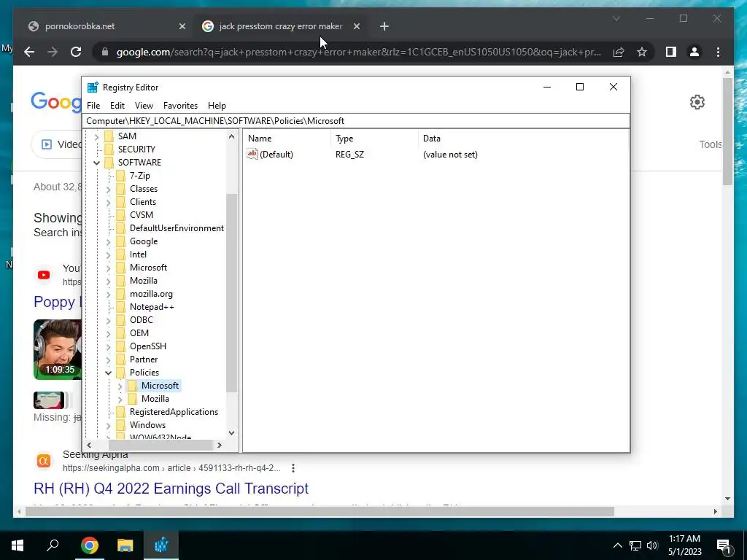Screen dimensions: 747x560
Task: Share this page from the address bar
Action: click(619, 52)
